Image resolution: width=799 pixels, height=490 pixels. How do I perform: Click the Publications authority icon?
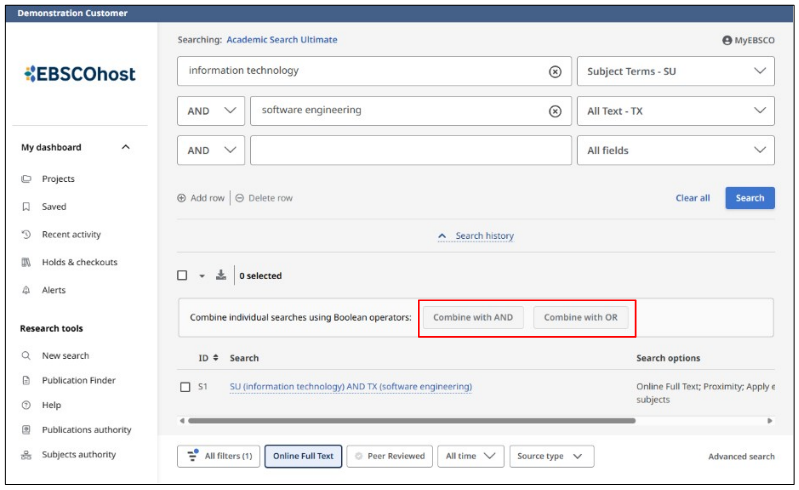coord(26,429)
